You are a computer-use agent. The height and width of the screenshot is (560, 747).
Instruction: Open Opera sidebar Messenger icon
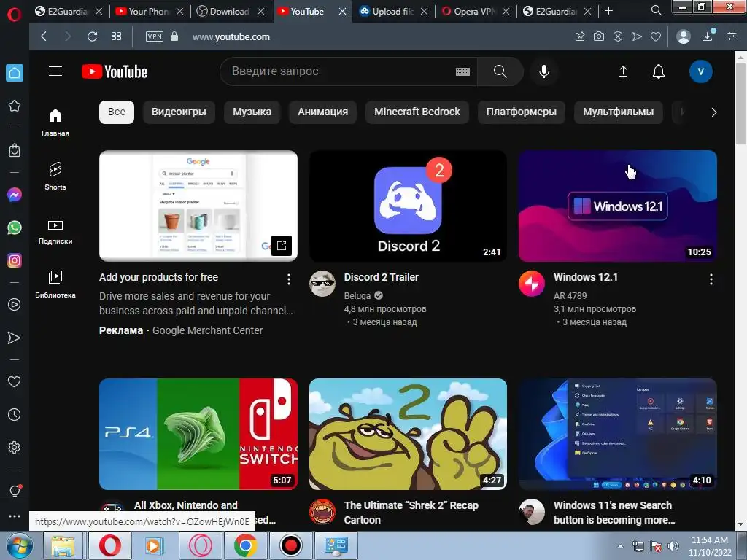tap(15, 195)
